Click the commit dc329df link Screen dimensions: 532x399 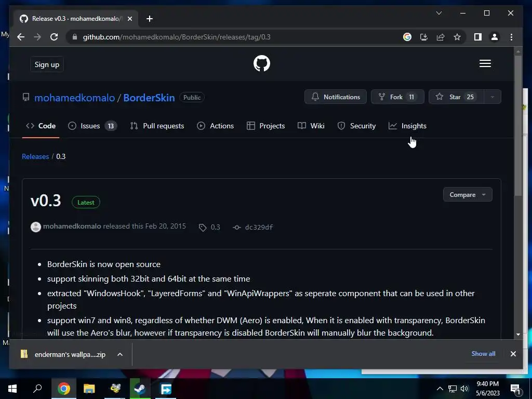coord(259,228)
